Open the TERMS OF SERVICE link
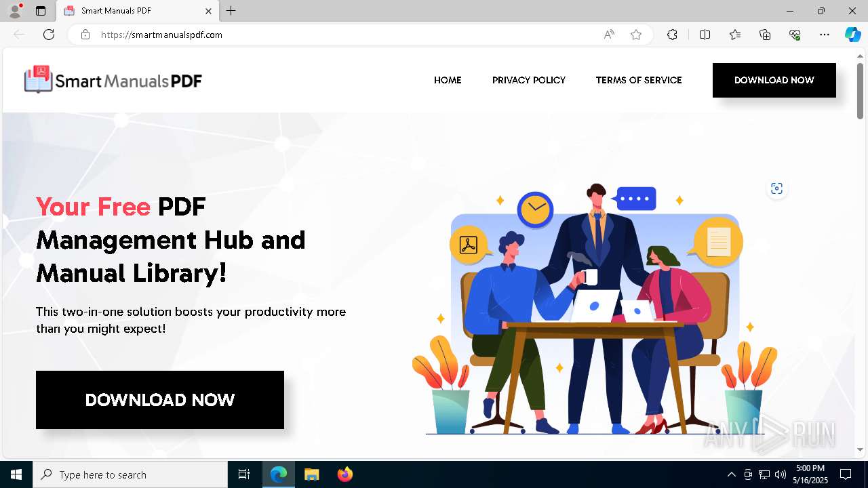This screenshot has height=488, width=868. pos(639,80)
